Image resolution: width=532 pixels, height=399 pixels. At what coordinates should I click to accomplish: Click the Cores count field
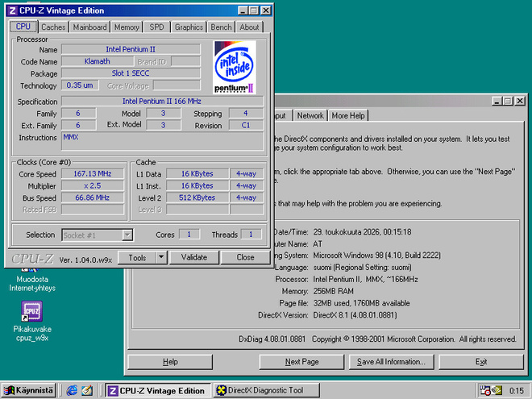[189, 235]
